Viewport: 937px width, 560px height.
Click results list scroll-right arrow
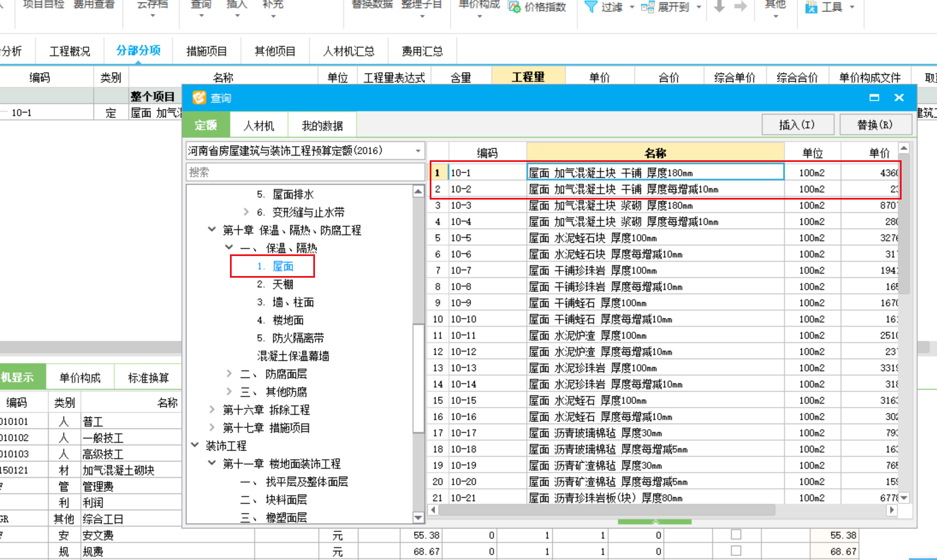point(892,510)
